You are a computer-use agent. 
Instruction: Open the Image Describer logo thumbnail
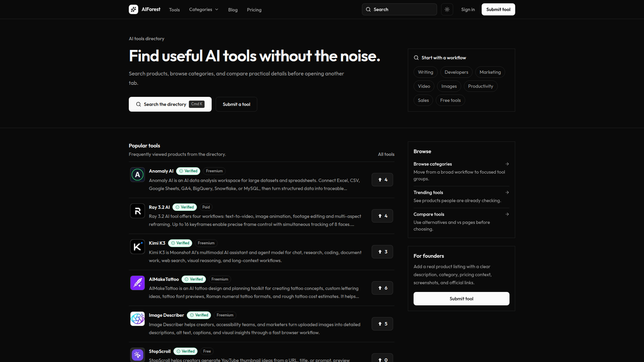tap(138, 319)
